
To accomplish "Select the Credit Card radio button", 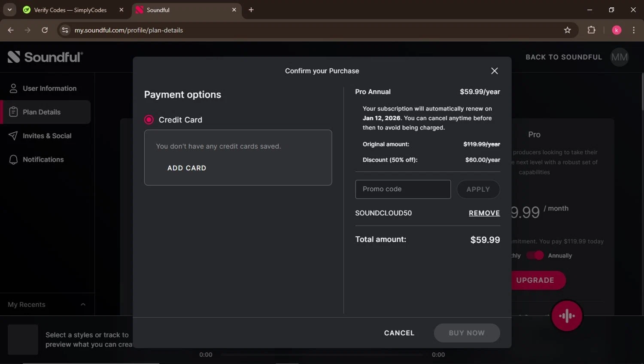I will pyautogui.click(x=149, y=120).
